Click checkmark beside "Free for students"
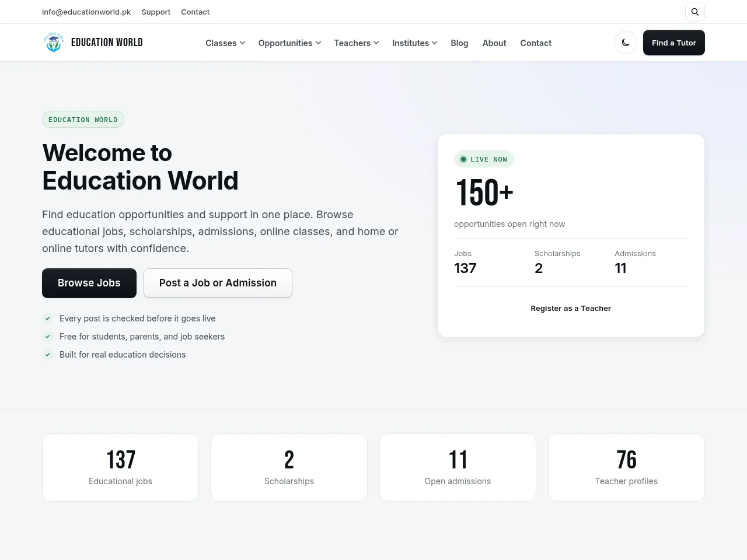The height and width of the screenshot is (560, 747). coord(48,337)
